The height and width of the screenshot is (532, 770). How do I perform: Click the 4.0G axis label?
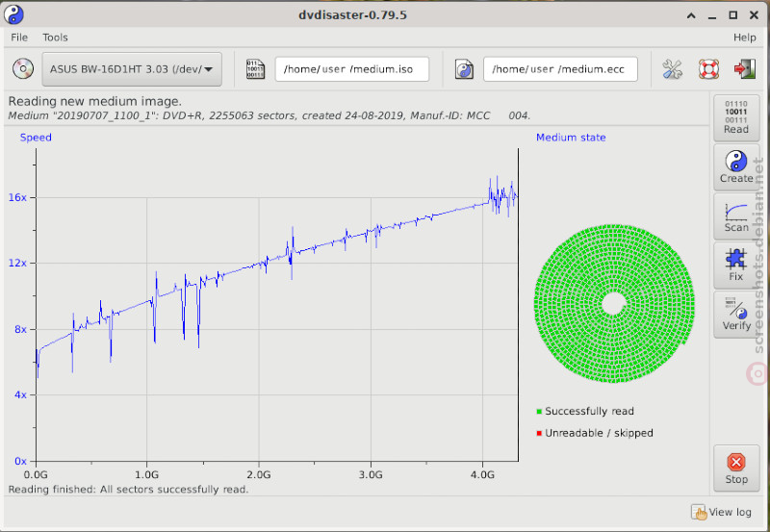[482, 474]
